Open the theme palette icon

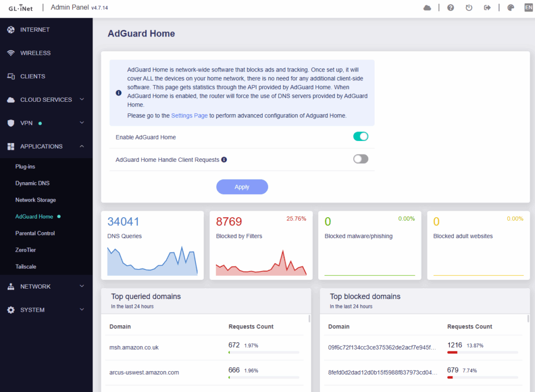coord(510,7)
